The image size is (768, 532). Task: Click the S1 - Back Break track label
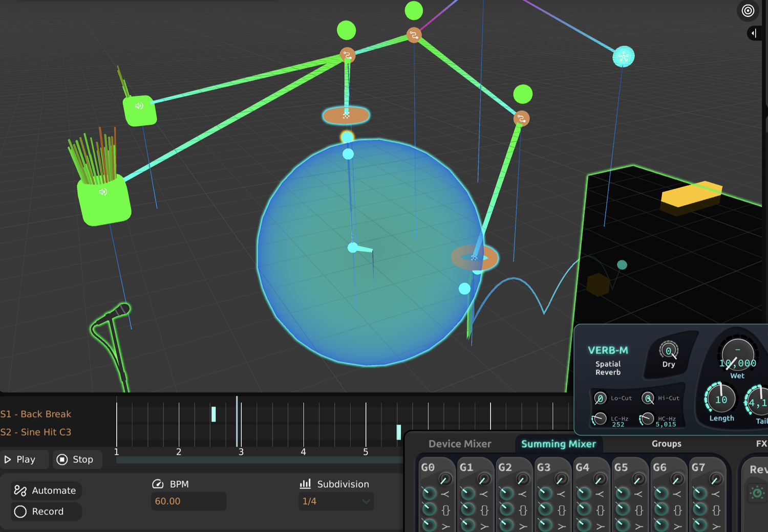(x=36, y=414)
